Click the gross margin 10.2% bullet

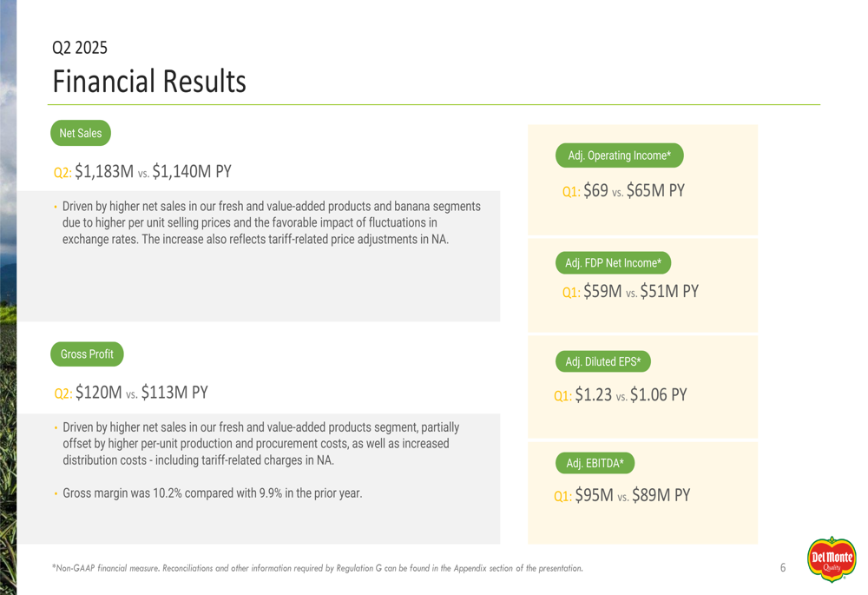coord(212,493)
